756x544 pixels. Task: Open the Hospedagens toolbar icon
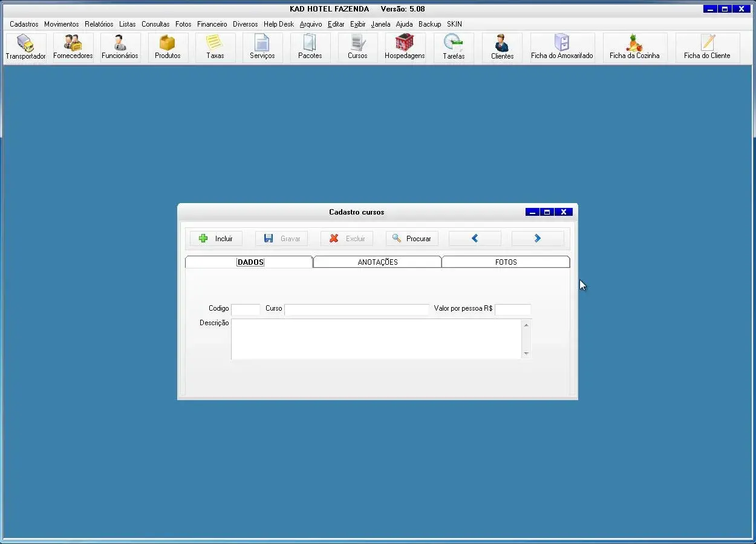pyautogui.click(x=405, y=47)
